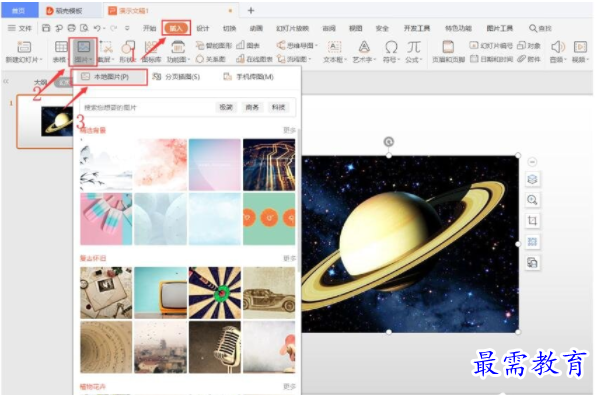
Task: Switch to the 动画 animation tab
Action: [x=257, y=28]
